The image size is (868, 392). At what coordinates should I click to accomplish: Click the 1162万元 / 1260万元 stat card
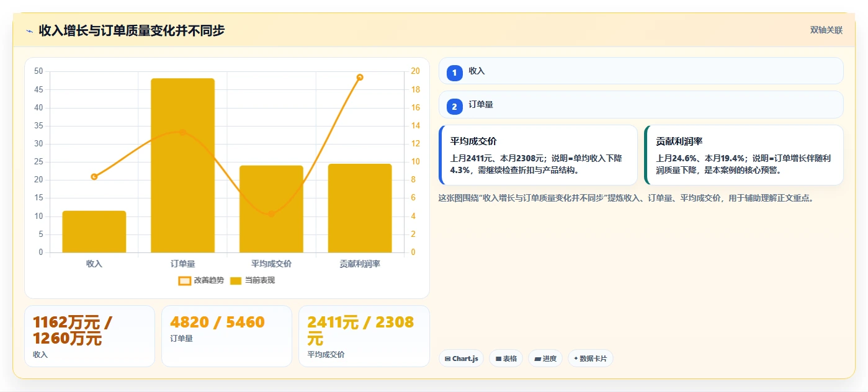(x=89, y=336)
